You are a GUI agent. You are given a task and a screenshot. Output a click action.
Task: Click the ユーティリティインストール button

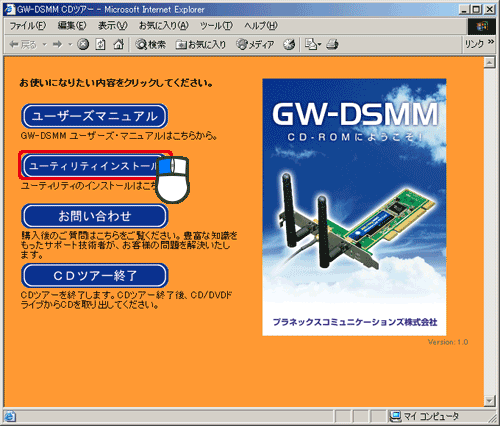tap(95, 166)
